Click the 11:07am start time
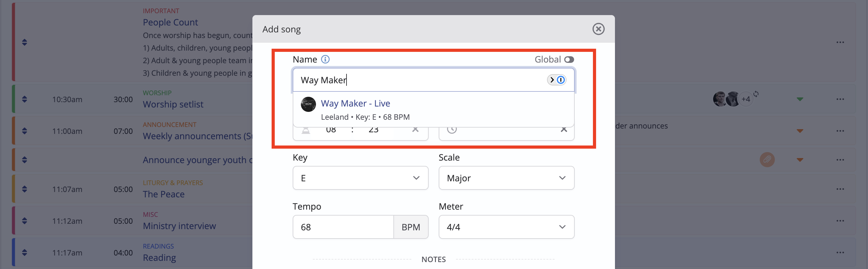Image resolution: width=868 pixels, height=269 pixels. [67, 189]
